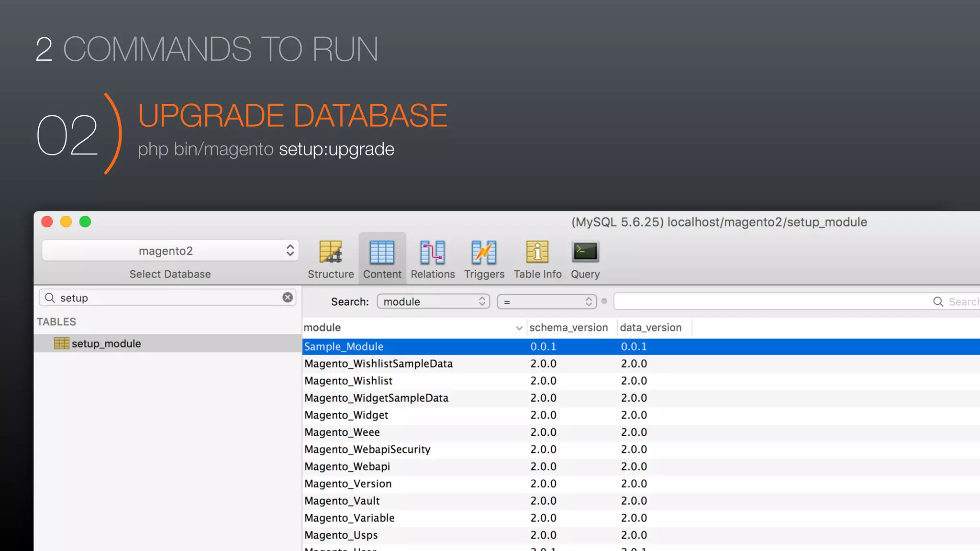Select the Magento_Usps row
This screenshot has height=551, width=980.
pyautogui.click(x=641, y=535)
